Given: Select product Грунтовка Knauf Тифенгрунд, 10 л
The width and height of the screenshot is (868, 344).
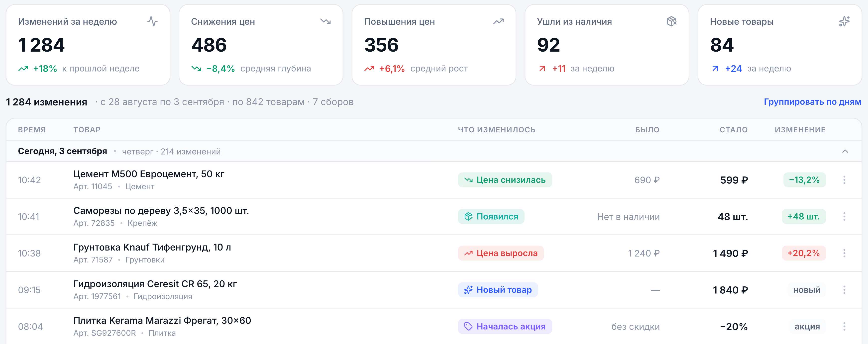Looking at the screenshot, I should [x=152, y=247].
